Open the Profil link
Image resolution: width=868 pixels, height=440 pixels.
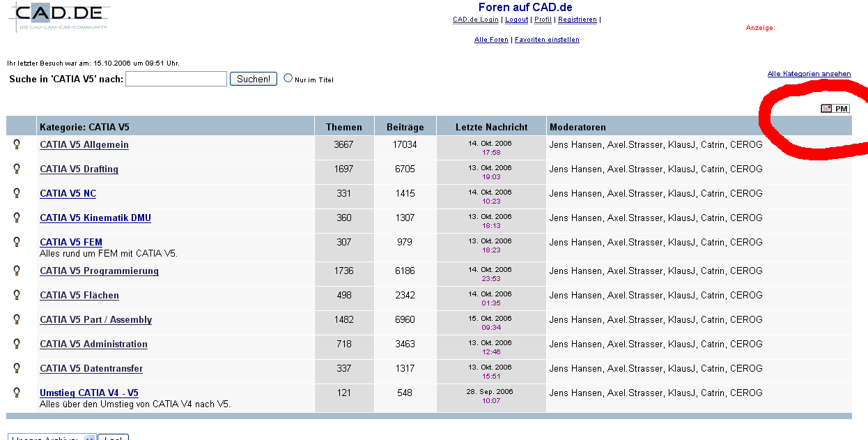[543, 20]
